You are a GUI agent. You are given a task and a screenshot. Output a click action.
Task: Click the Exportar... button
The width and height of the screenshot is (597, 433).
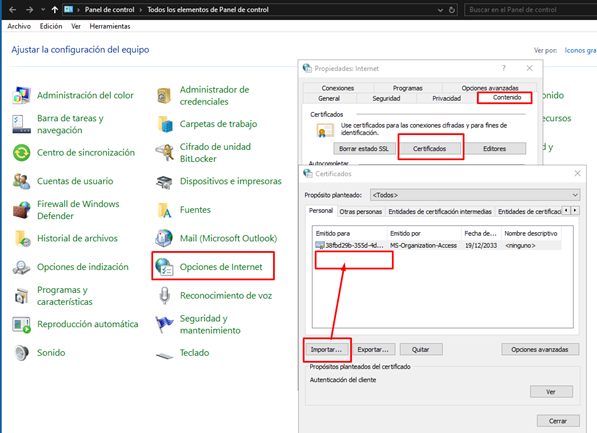click(x=373, y=349)
